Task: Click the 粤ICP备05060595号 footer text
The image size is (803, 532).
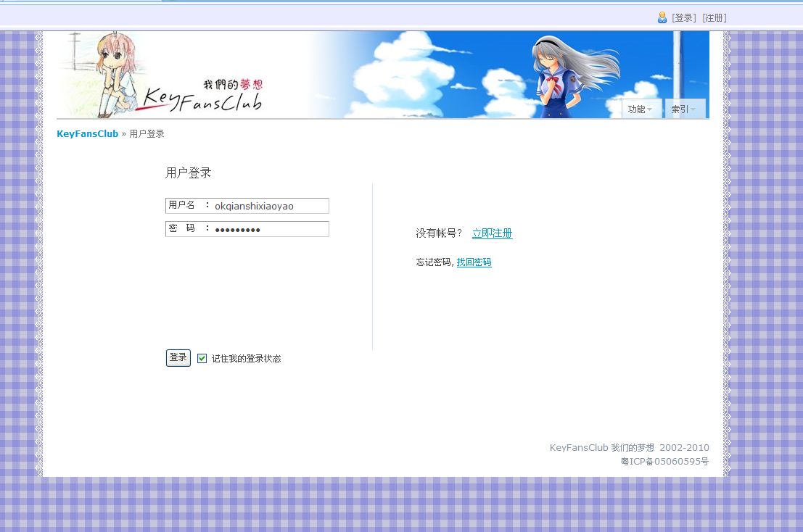Action: pyautogui.click(x=664, y=462)
